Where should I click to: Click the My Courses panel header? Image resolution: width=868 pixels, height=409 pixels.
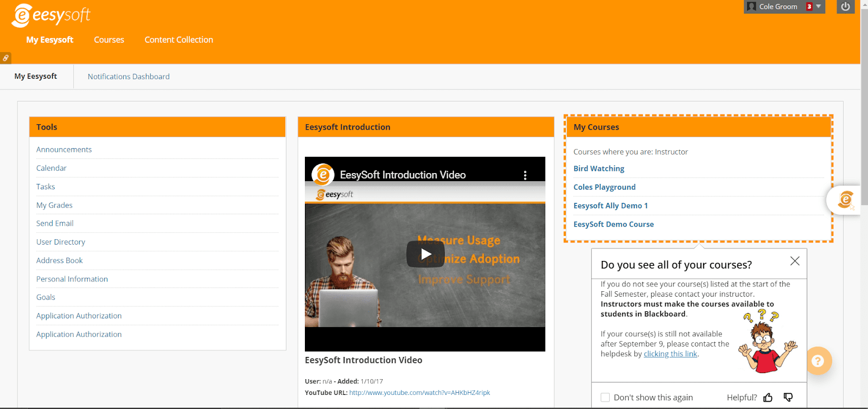tap(698, 127)
